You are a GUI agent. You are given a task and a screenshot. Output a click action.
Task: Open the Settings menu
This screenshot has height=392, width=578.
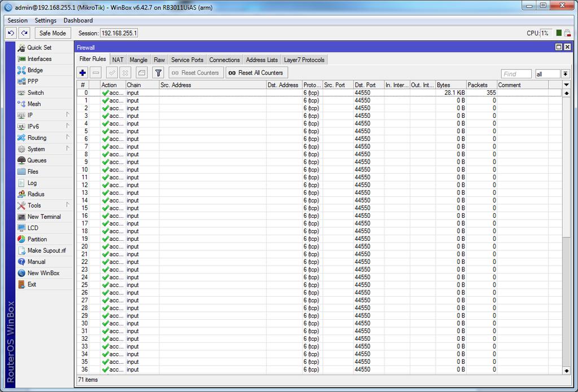click(x=46, y=21)
